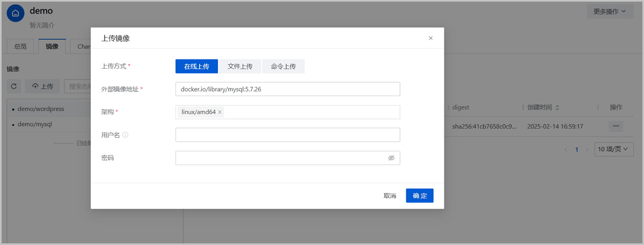The width and height of the screenshot is (644, 245).
Task: Open the 10 项/页 page size dropdown
Action: [613, 150]
